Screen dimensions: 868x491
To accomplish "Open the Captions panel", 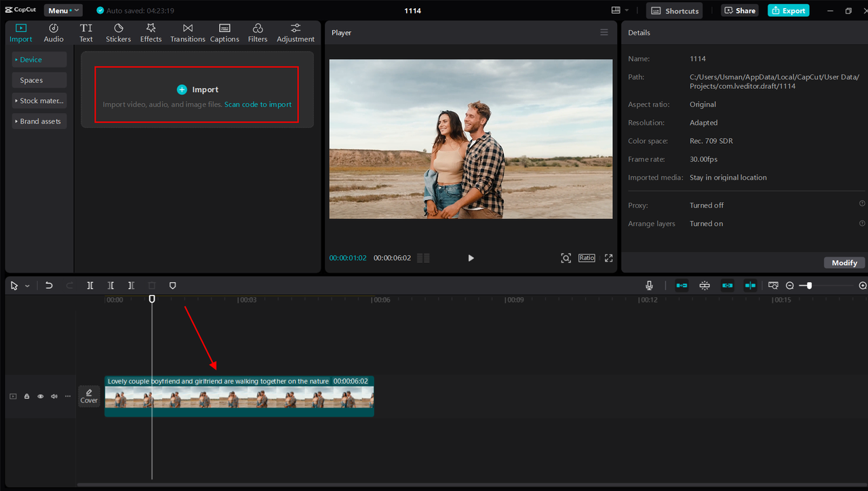I will point(224,31).
